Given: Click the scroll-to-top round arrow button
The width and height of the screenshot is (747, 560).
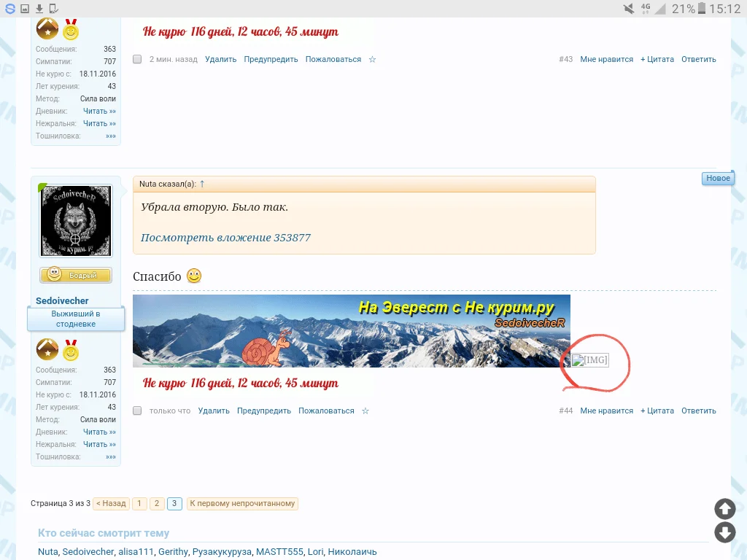Looking at the screenshot, I should [724, 509].
